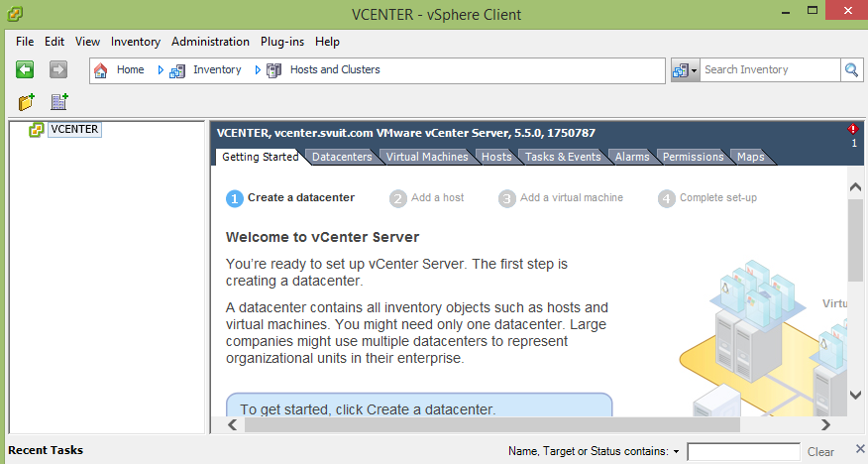The image size is (868, 464).
Task: Click in the Search Inventory field
Action: click(x=769, y=70)
